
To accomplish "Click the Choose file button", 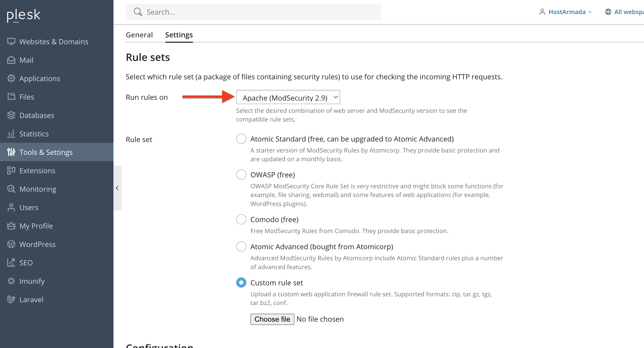I will (272, 319).
